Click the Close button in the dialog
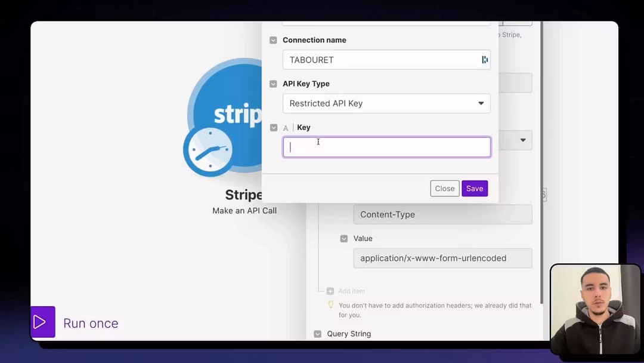Viewport: 644px width, 363px height. pyautogui.click(x=445, y=188)
